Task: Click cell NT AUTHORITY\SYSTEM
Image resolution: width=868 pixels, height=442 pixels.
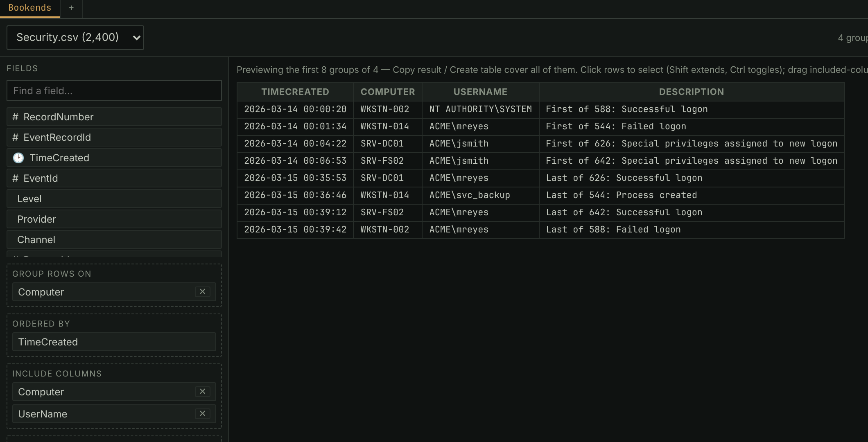Action: tap(480, 109)
